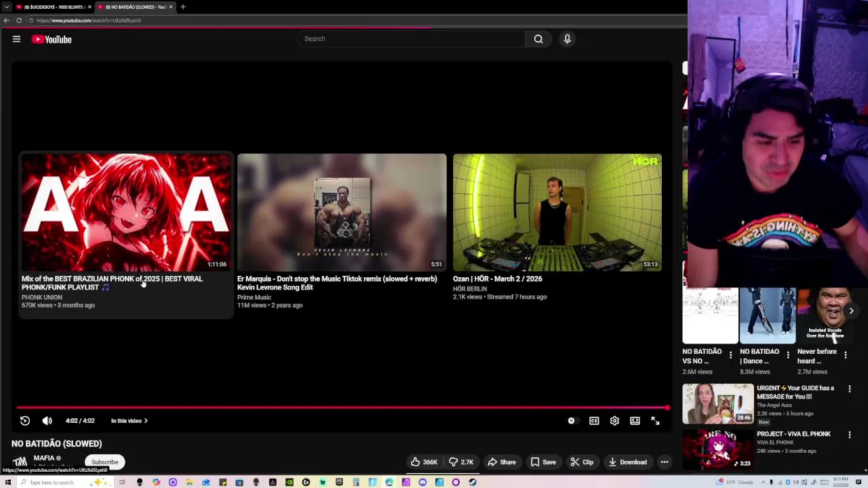Play the Er Marquis remix thumbnail
The height and width of the screenshot is (488, 868).
point(342,212)
